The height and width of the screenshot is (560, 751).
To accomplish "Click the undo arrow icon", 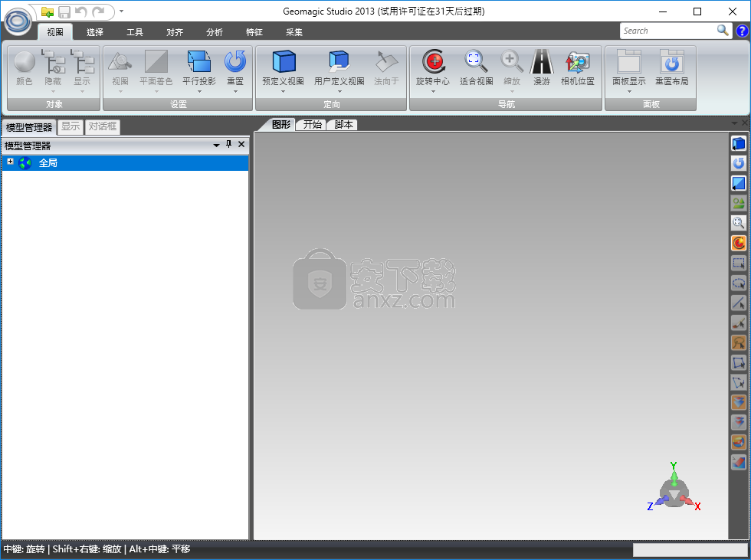I will tap(81, 11).
